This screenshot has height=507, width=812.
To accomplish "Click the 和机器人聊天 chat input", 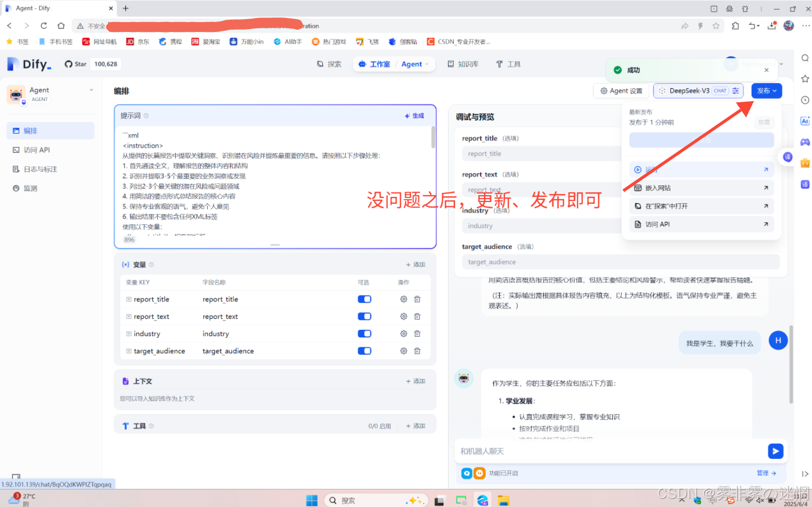I will pos(611,451).
